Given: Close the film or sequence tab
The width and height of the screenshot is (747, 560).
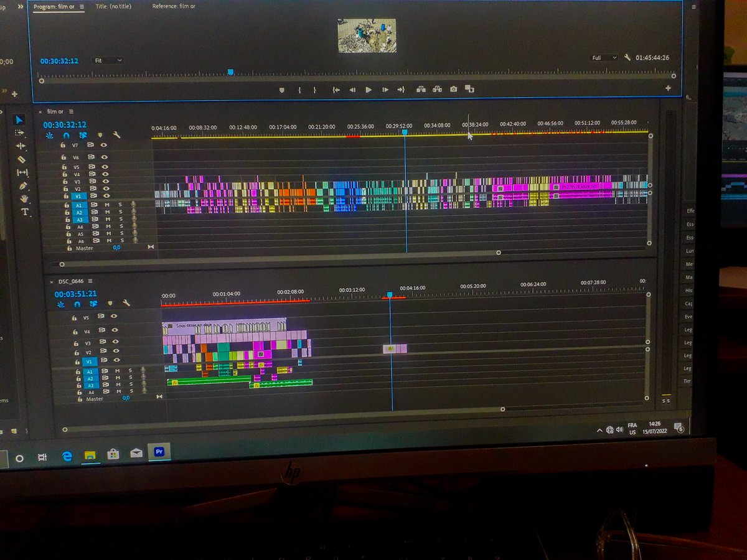Looking at the screenshot, I should 41,112.
